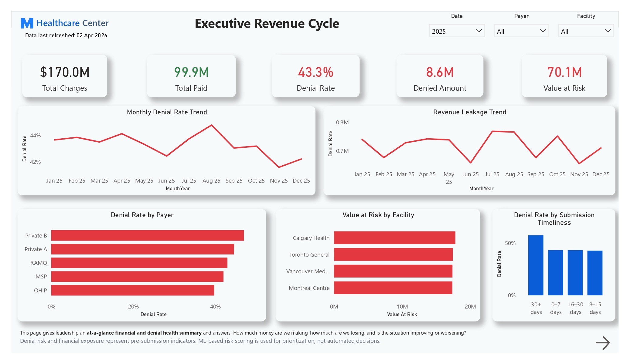Click the OHIP payer bar
The height and width of the screenshot is (364, 630).
click(133, 290)
